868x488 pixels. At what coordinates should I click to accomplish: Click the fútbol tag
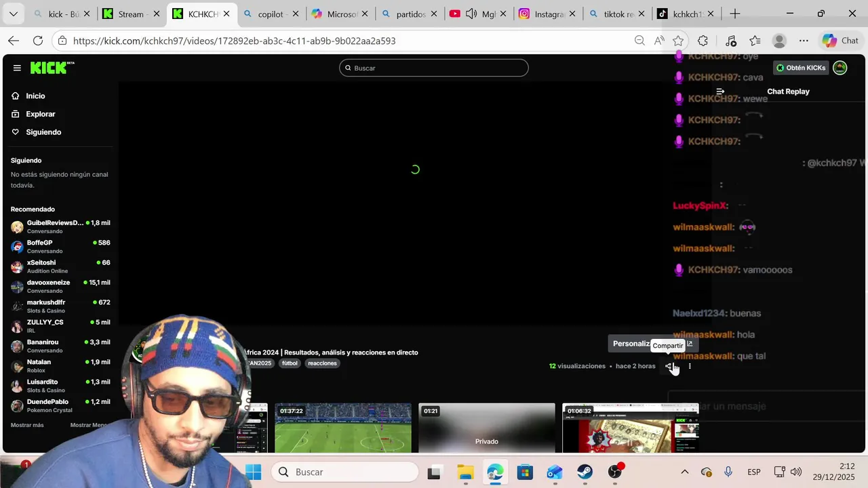[x=290, y=363]
